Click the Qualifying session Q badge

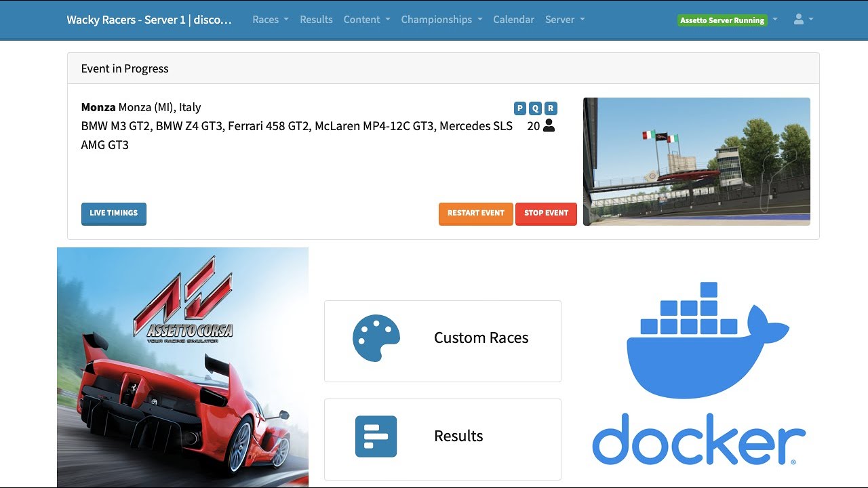(535, 108)
